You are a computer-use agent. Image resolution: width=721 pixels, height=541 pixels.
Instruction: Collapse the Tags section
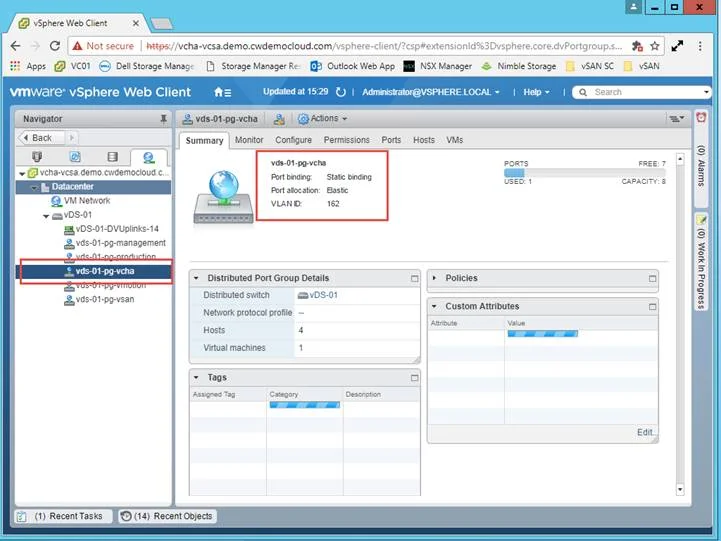coord(196,377)
